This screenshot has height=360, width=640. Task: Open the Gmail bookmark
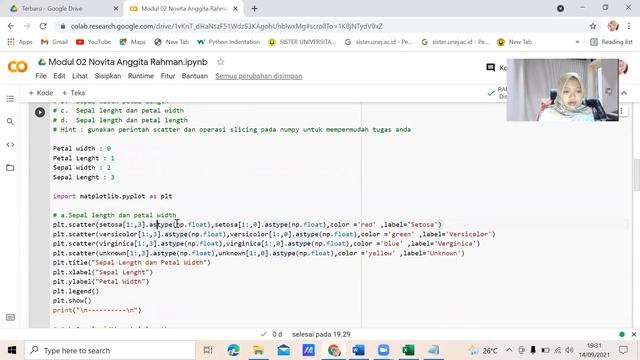coord(54,42)
